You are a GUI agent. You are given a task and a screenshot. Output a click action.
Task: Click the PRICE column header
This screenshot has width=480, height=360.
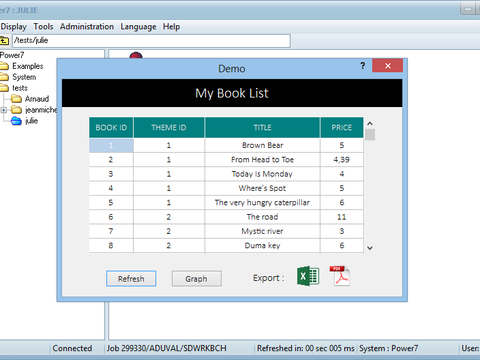[342, 127]
